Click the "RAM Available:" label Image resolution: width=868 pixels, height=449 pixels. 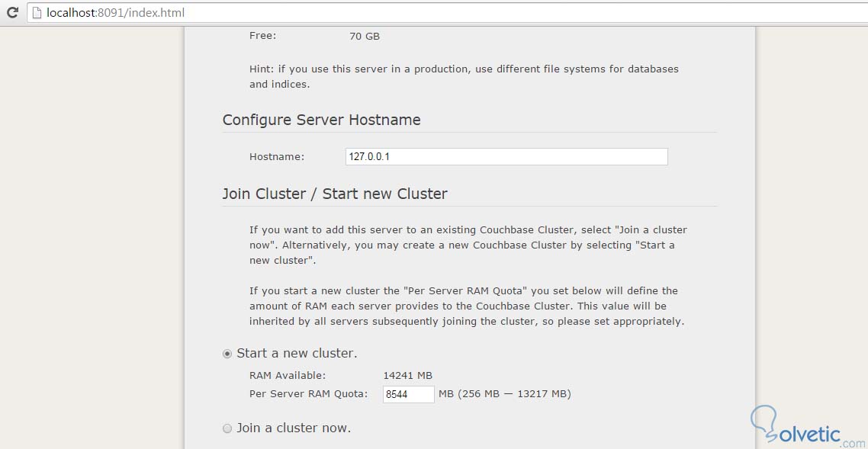click(x=288, y=376)
